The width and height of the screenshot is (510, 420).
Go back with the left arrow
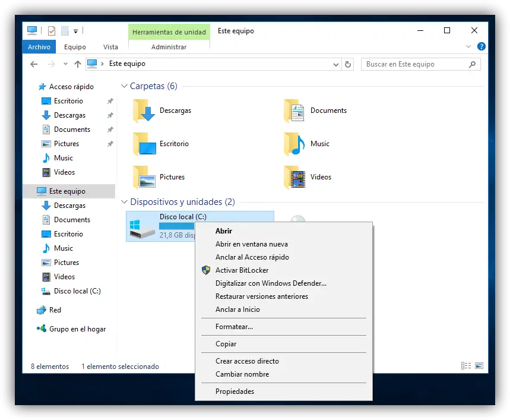(34, 64)
